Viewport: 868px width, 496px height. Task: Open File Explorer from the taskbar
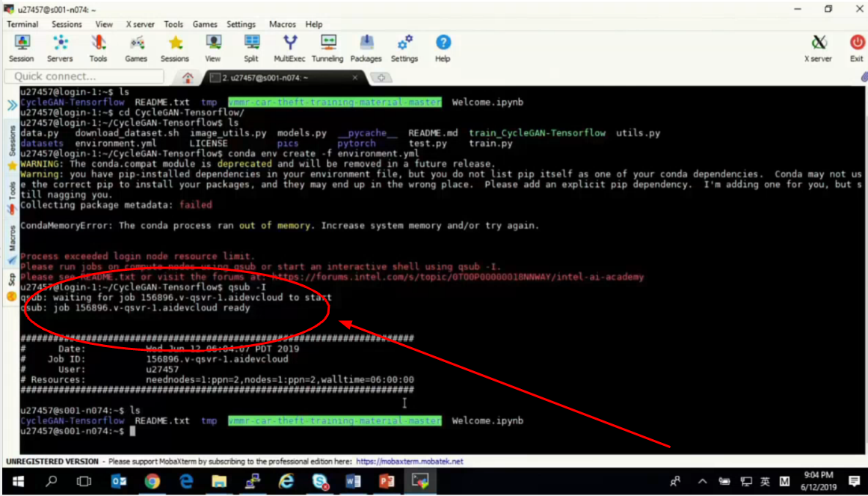point(219,481)
